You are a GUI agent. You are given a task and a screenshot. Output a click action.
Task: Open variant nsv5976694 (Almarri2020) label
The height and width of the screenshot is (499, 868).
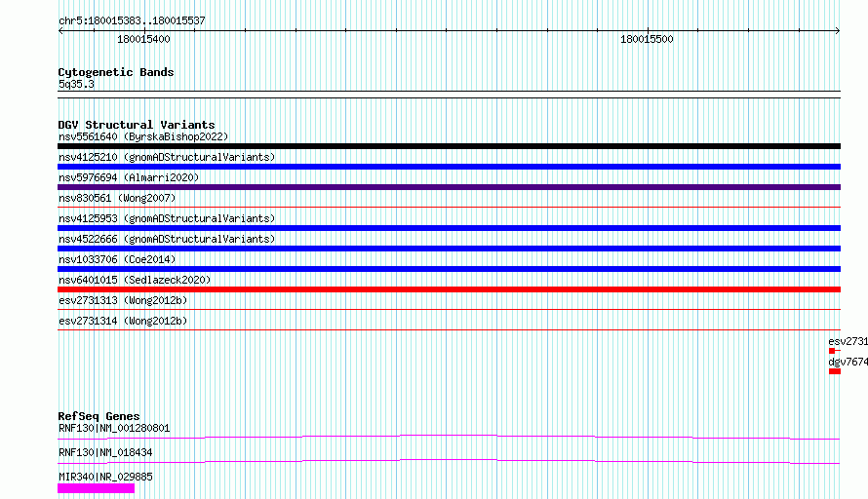click(x=129, y=177)
